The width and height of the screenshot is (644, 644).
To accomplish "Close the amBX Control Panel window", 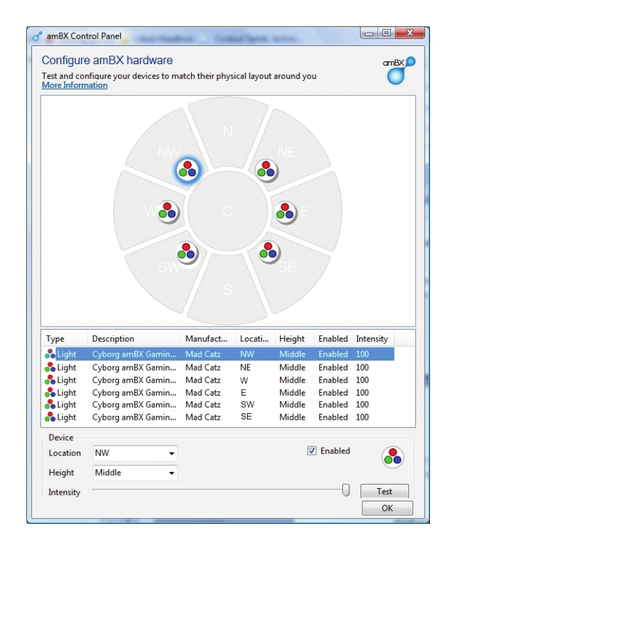I will click(x=410, y=33).
